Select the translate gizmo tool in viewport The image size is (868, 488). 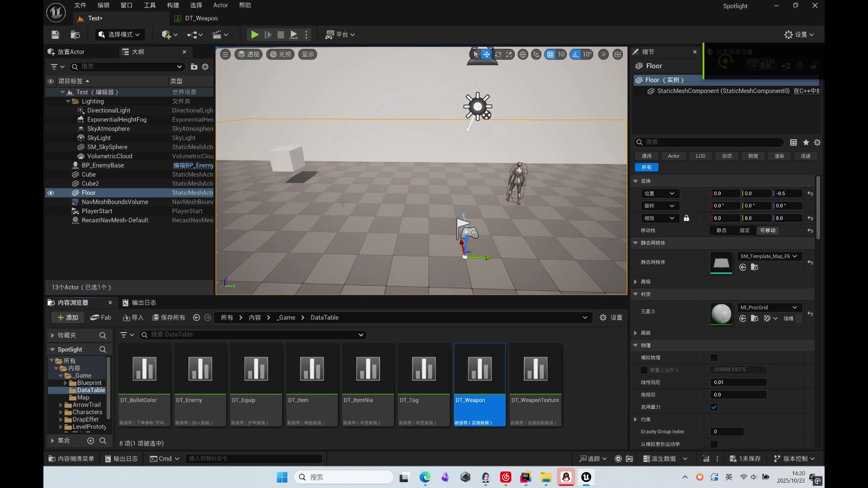pos(486,54)
